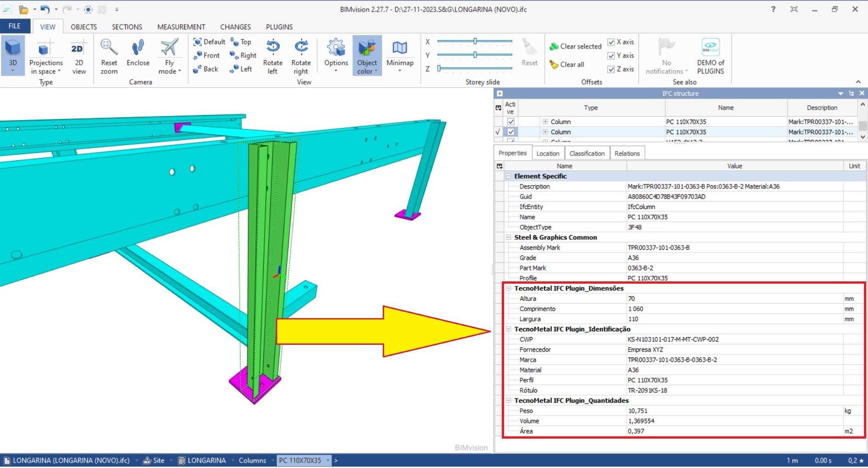Screen dimensions: 868x468
Task: Collapse the Element Specific property group
Action: pos(508,176)
